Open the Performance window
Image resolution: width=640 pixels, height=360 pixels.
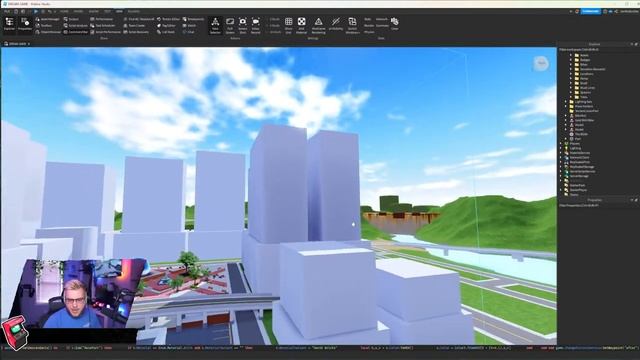(x=102, y=19)
